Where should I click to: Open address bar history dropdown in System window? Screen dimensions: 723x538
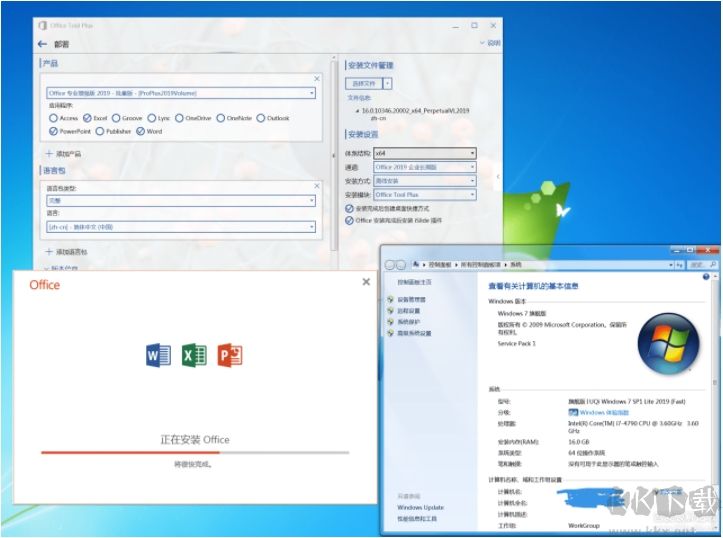[671, 265]
